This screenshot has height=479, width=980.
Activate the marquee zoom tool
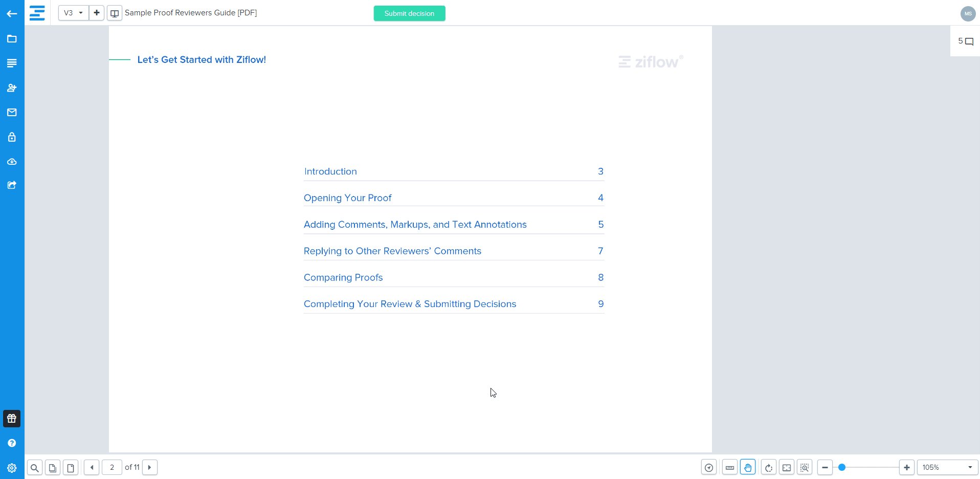805,467
